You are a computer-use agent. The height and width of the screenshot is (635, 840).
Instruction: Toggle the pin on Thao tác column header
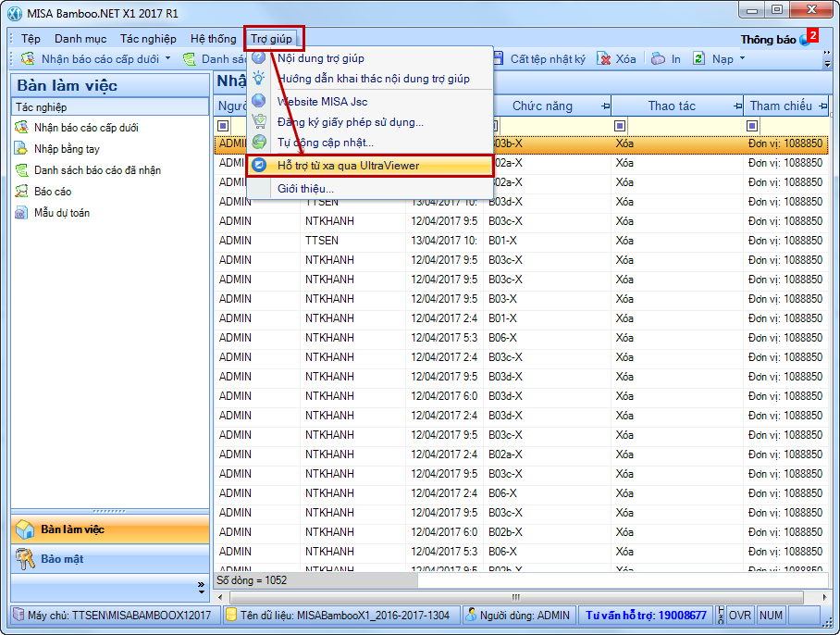(737, 106)
